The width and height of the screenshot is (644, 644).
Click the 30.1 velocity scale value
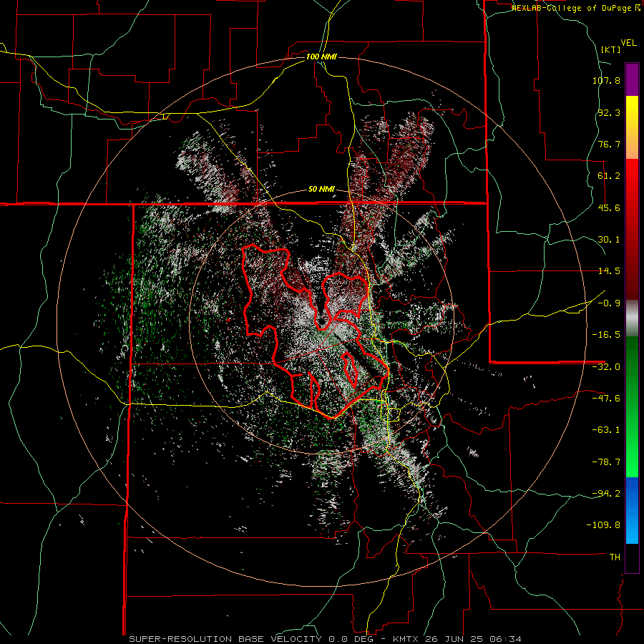click(609, 240)
